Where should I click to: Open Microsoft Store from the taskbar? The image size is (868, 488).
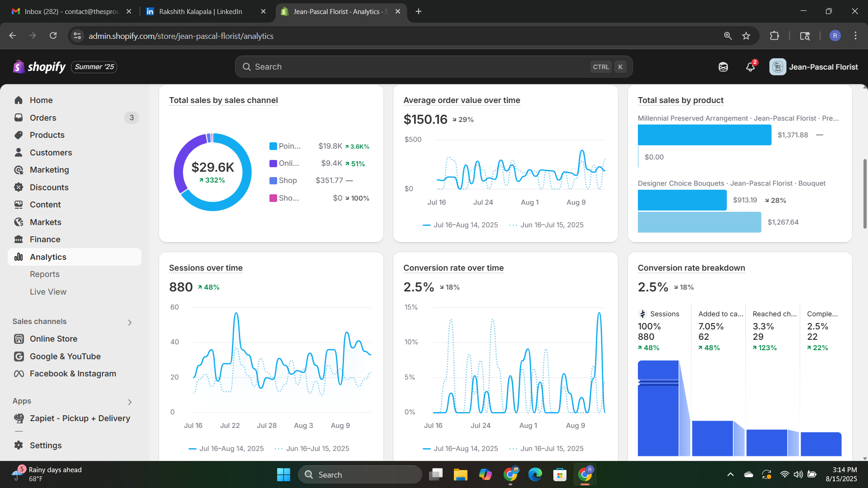560,475
